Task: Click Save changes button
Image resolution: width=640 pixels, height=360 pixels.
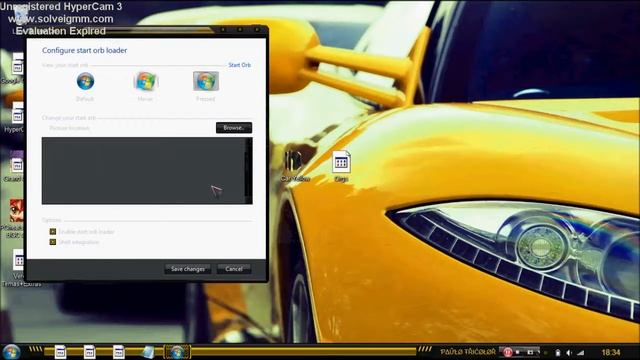Action: click(x=188, y=269)
